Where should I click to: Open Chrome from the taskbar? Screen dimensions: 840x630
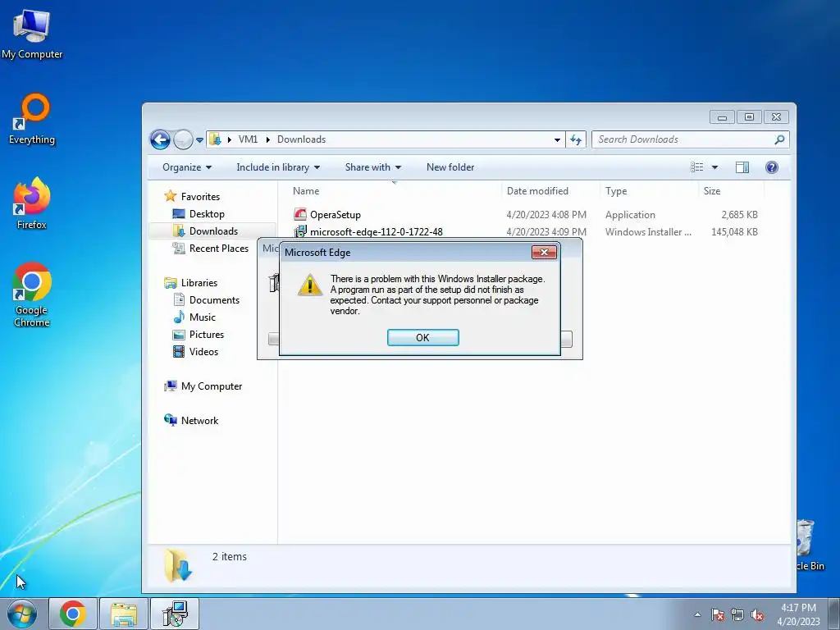tap(73, 614)
